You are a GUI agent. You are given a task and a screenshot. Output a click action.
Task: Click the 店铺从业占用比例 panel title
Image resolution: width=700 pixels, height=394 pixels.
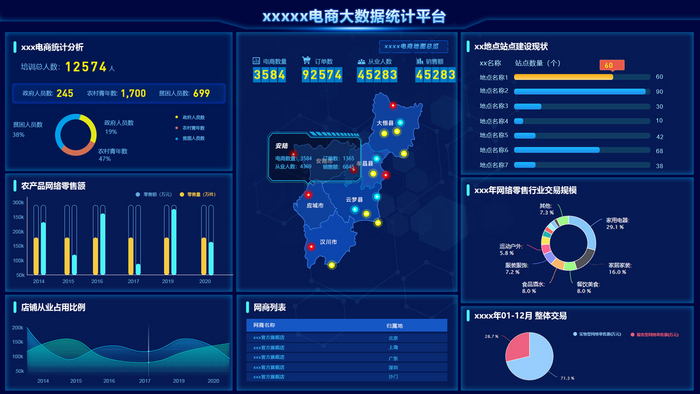53,307
